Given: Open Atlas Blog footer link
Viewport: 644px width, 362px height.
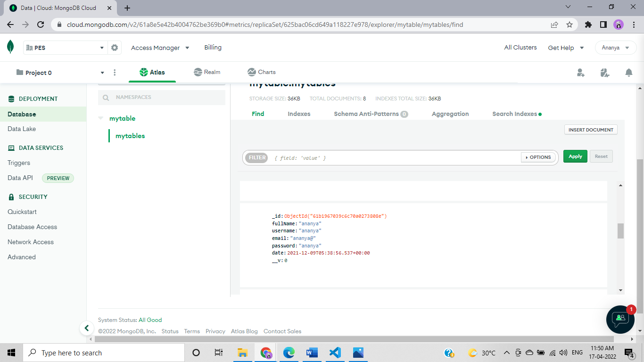Looking at the screenshot, I should coord(244,331).
